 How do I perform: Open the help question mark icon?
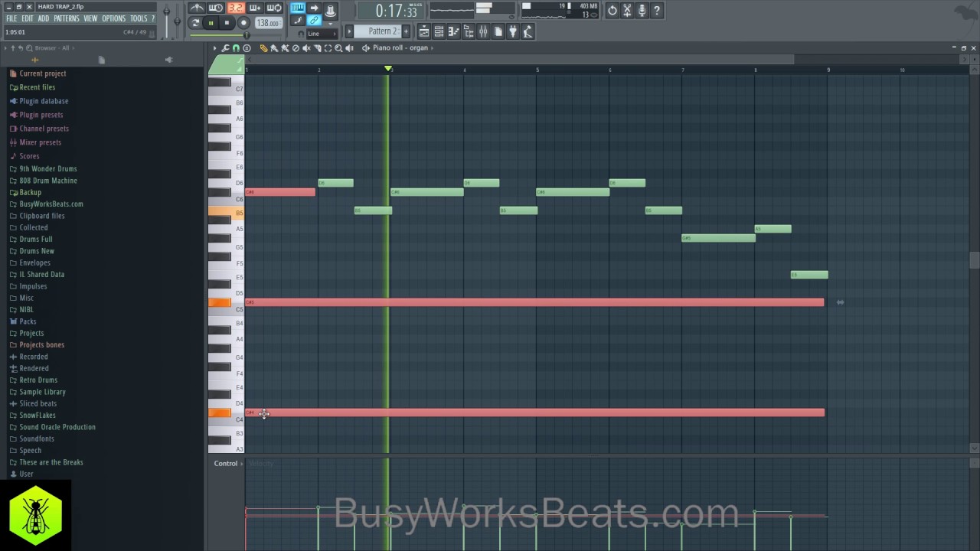point(657,11)
